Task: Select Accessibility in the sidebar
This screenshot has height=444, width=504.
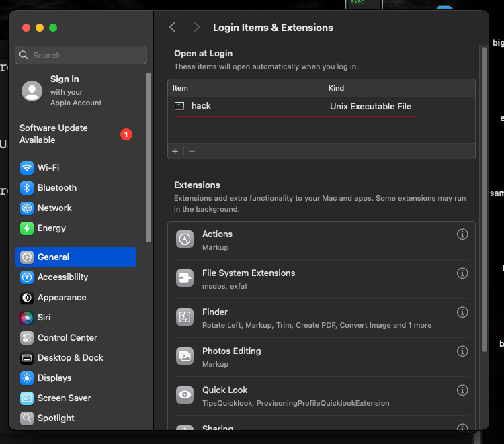Action: click(x=62, y=277)
